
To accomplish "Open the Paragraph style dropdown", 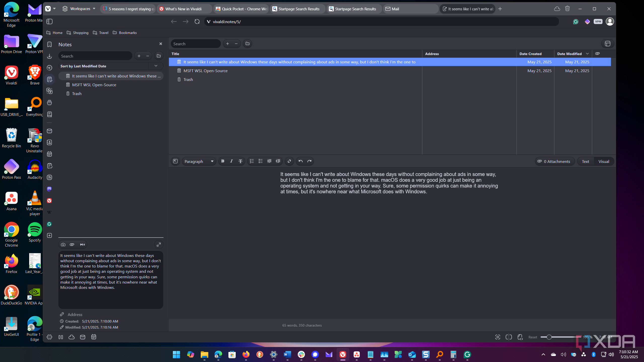I will 199,161.
